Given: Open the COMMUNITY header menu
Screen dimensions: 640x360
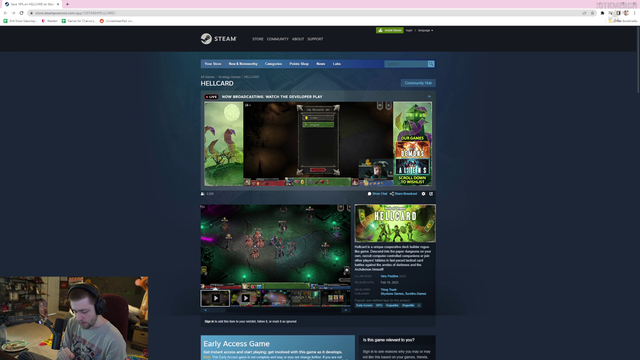Looking at the screenshot, I should click(278, 39).
